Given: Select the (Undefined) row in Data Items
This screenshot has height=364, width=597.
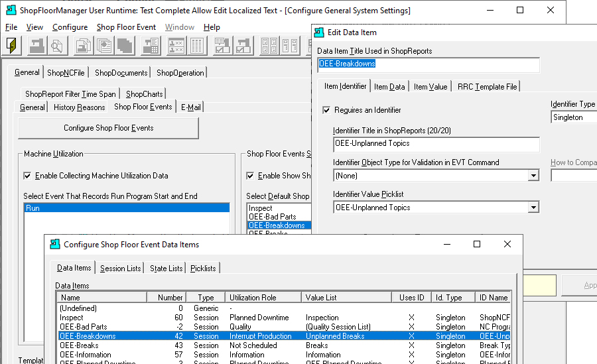Looking at the screenshot, I should (x=284, y=308).
